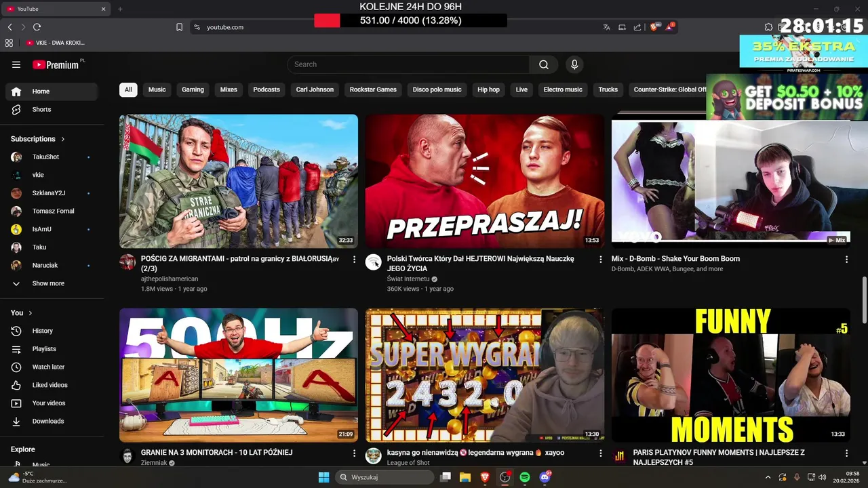Expand Subscriptions section chevron
868x488 pixels.
[63, 139]
